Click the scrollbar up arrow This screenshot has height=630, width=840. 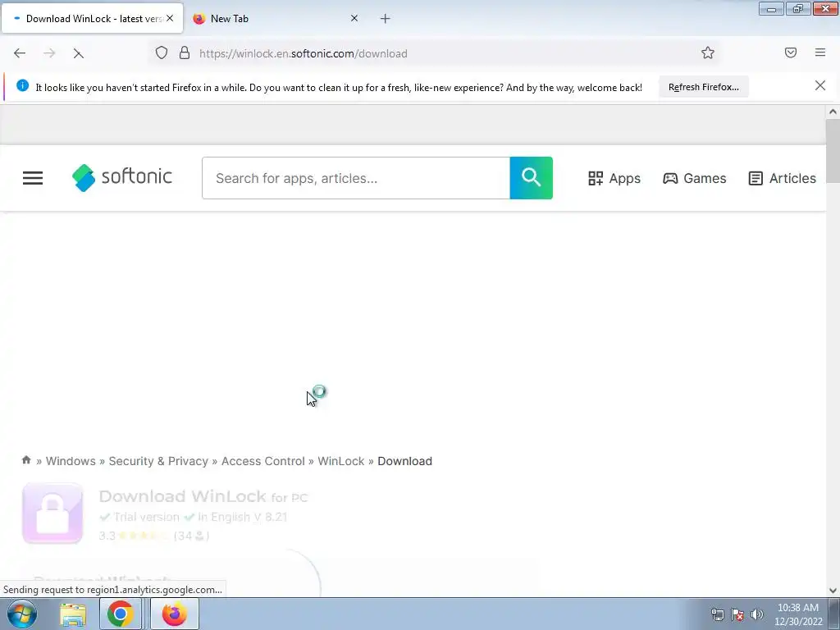click(x=833, y=112)
